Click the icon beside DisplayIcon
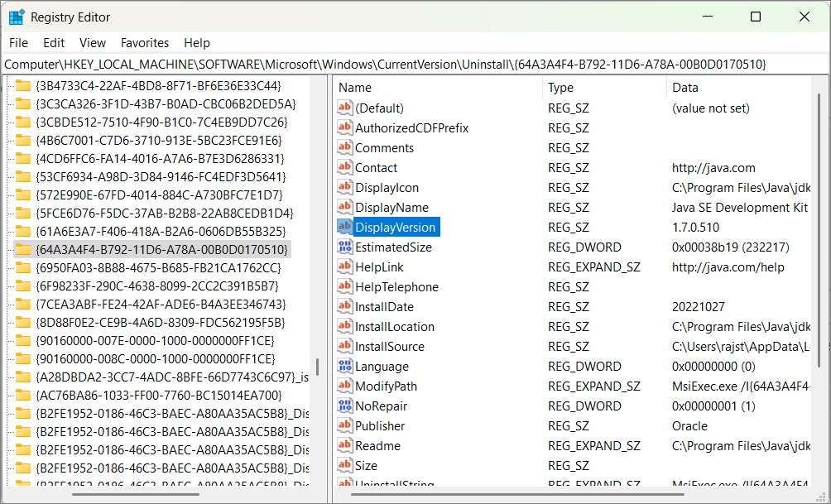The image size is (831, 504). pos(345,188)
